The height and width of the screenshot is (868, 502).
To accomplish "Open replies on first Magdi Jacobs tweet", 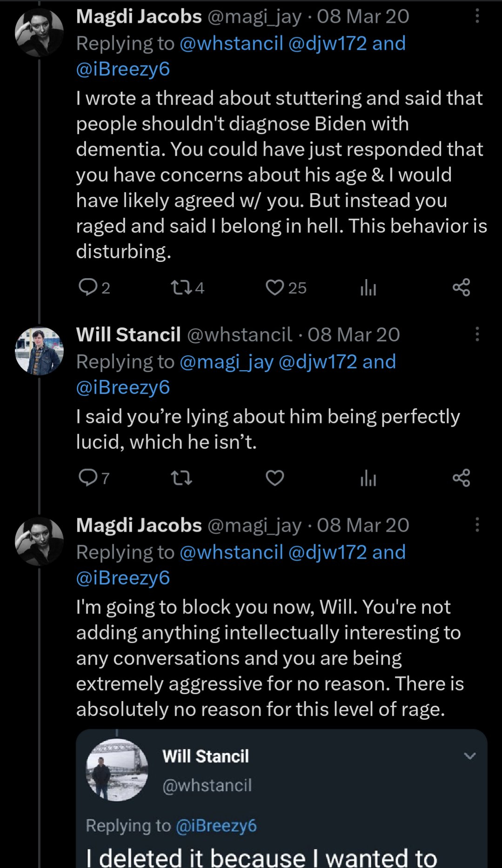I will [x=87, y=287].
